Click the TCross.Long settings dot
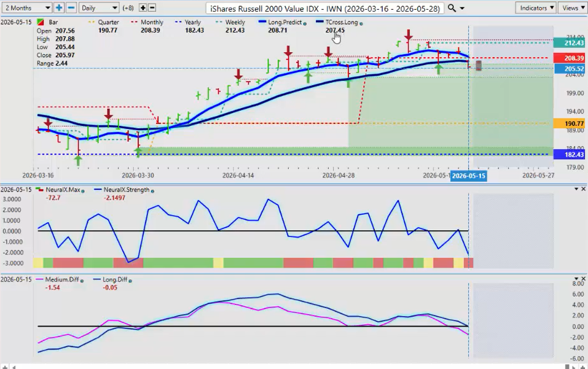This screenshot has width=588, height=369. pos(361,23)
